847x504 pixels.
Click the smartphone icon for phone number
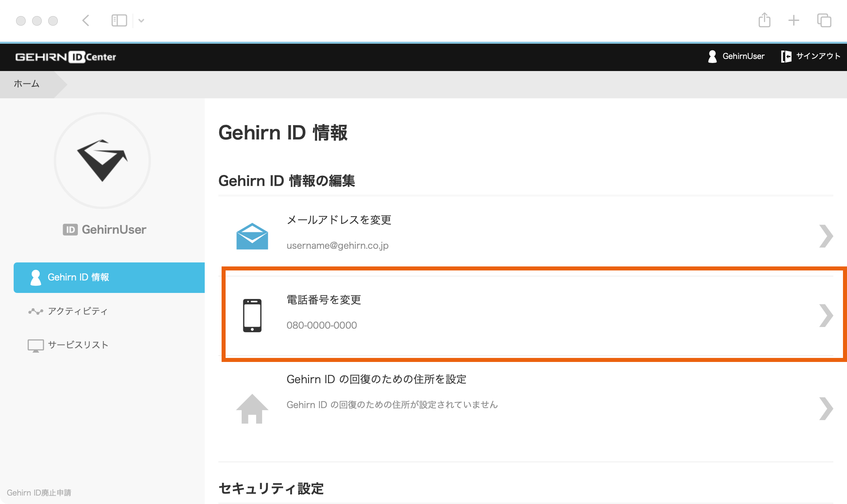252,315
